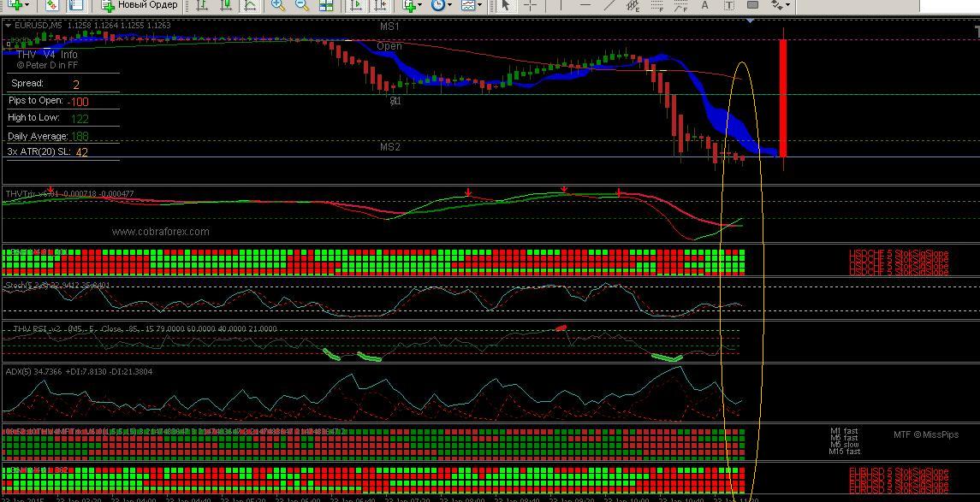Image resolution: width=980 pixels, height=502 pixels.
Task: Open the dropdown arrow beside New Chart
Action: point(27,5)
